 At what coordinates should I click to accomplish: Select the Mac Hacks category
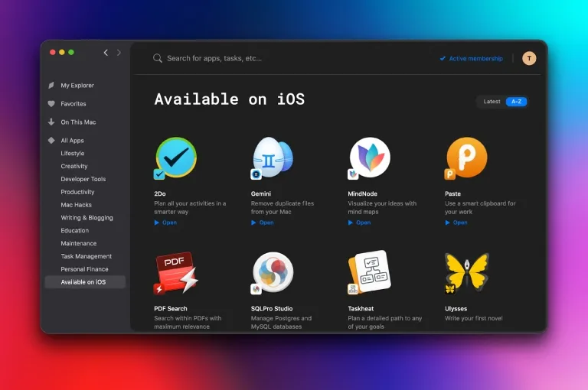pos(76,205)
